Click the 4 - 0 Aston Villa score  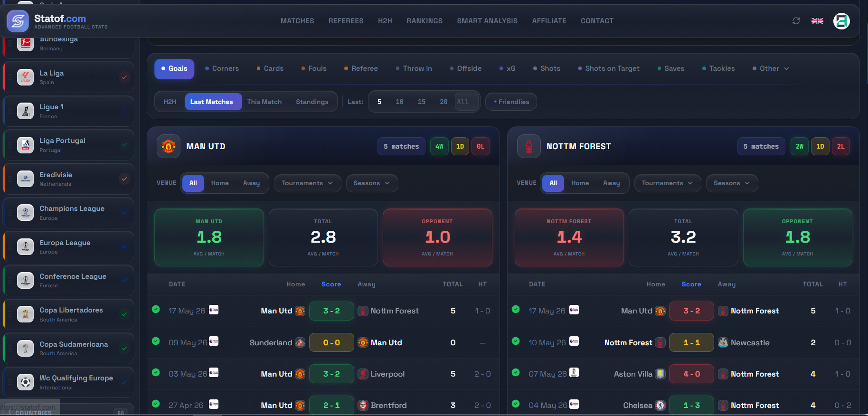[x=691, y=374]
